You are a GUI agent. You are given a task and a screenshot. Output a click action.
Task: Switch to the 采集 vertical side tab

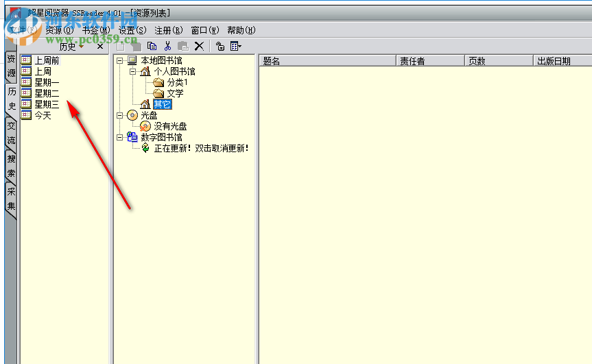point(12,199)
